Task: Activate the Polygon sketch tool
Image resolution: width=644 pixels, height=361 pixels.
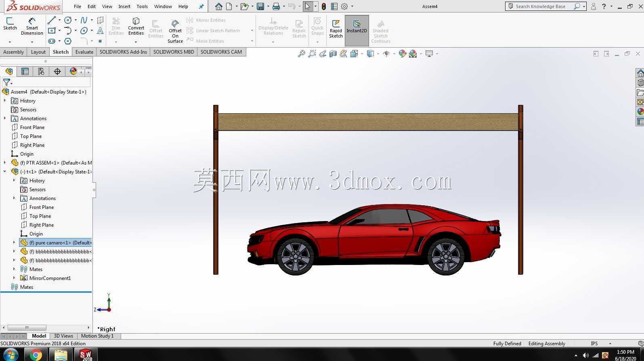Action: click(68, 41)
